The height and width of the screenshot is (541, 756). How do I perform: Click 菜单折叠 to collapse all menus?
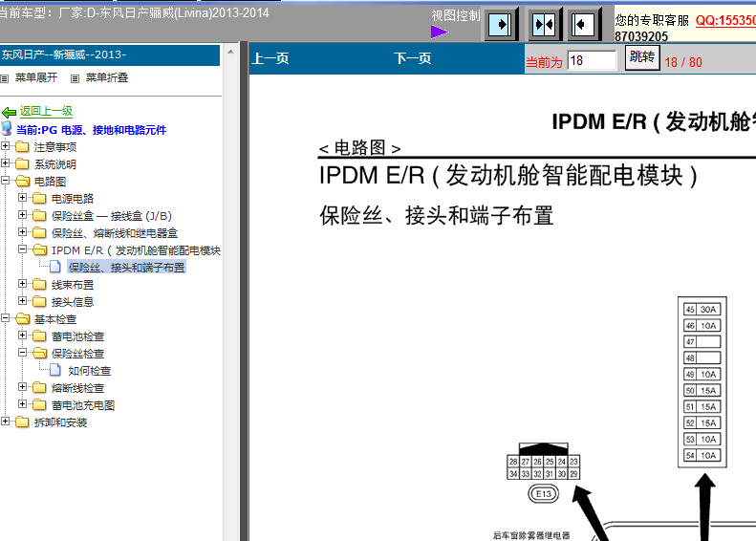click(107, 77)
